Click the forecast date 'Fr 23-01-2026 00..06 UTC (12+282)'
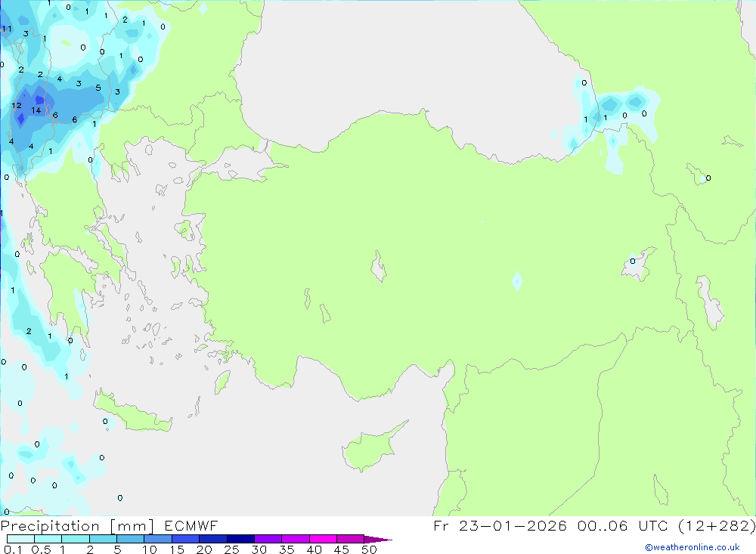Image resolution: width=756 pixels, height=554 pixels. coord(594,525)
